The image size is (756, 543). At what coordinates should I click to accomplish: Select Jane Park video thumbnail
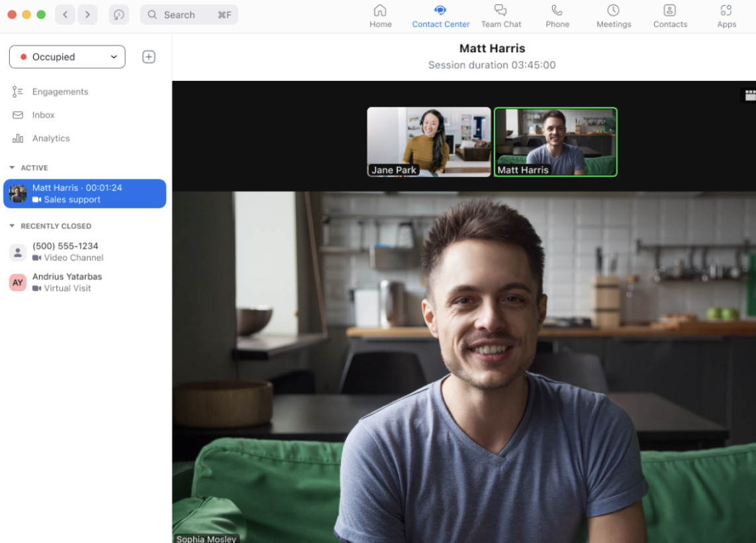coord(429,142)
